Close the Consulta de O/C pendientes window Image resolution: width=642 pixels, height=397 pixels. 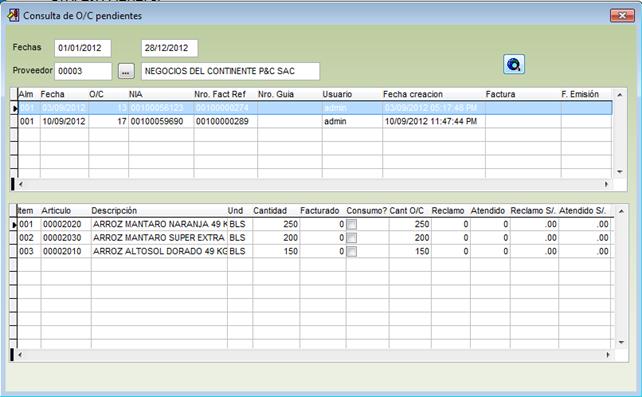[622, 16]
